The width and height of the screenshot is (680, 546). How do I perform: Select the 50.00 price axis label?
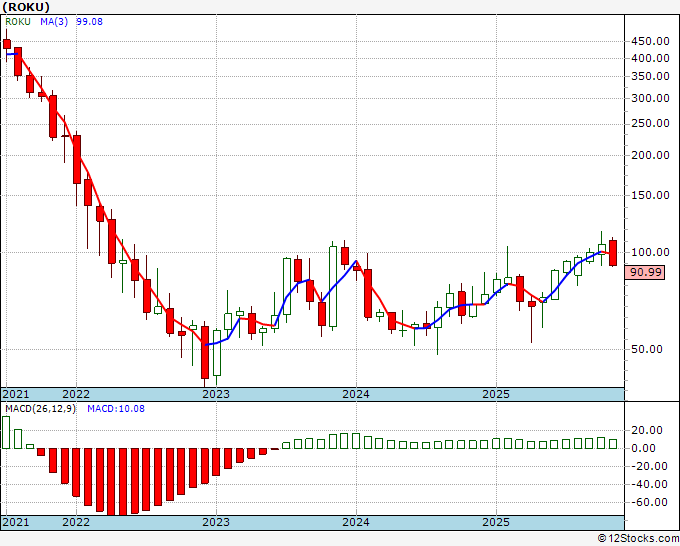[x=647, y=349]
